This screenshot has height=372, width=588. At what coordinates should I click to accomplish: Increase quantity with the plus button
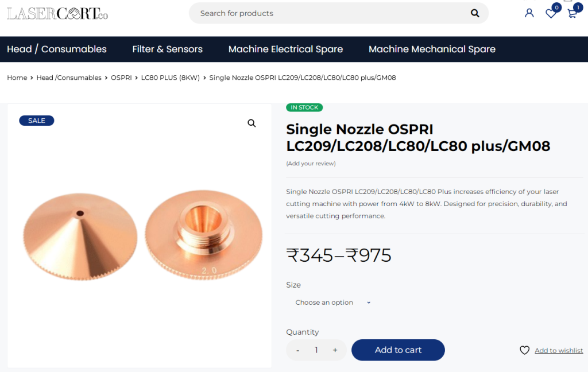click(335, 350)
